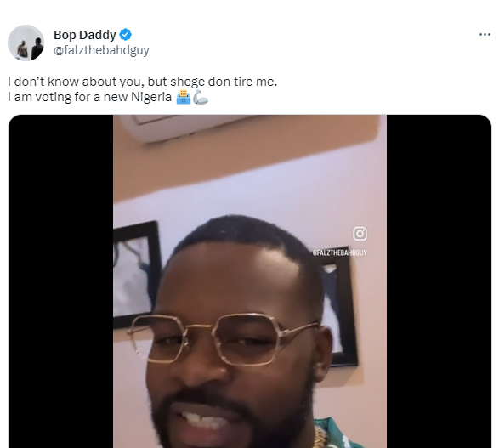Click the flexed bicep emoji
Viewport: 499px width, 448px height.
[x=200, y=97]
